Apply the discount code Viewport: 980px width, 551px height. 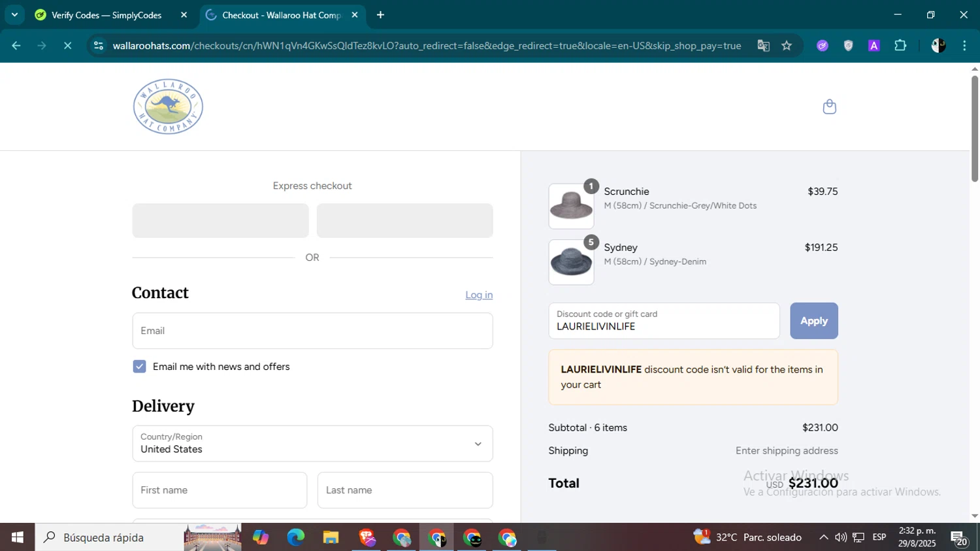point(813,321)
